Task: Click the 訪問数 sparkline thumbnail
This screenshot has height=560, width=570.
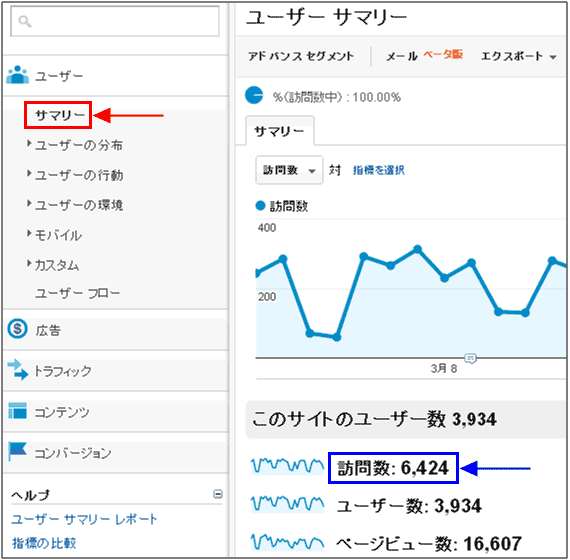Action: click(287, 466)
